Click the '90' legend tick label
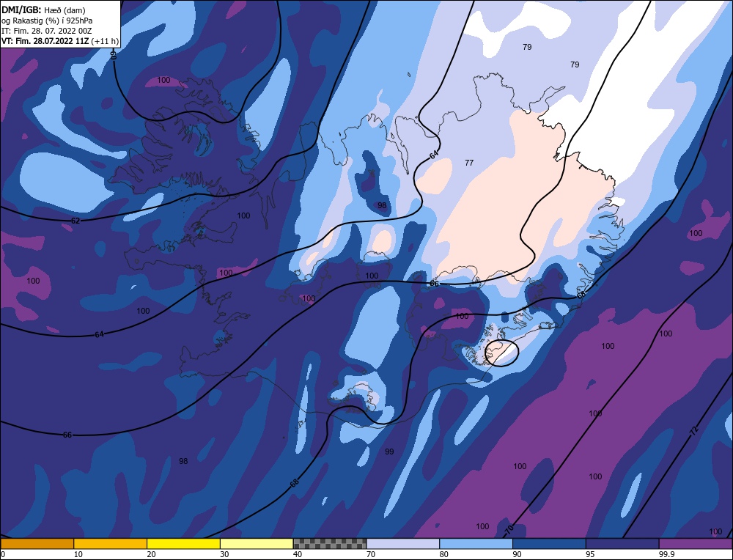The width and height of the screenshot is (733, 560). point(517,554)
